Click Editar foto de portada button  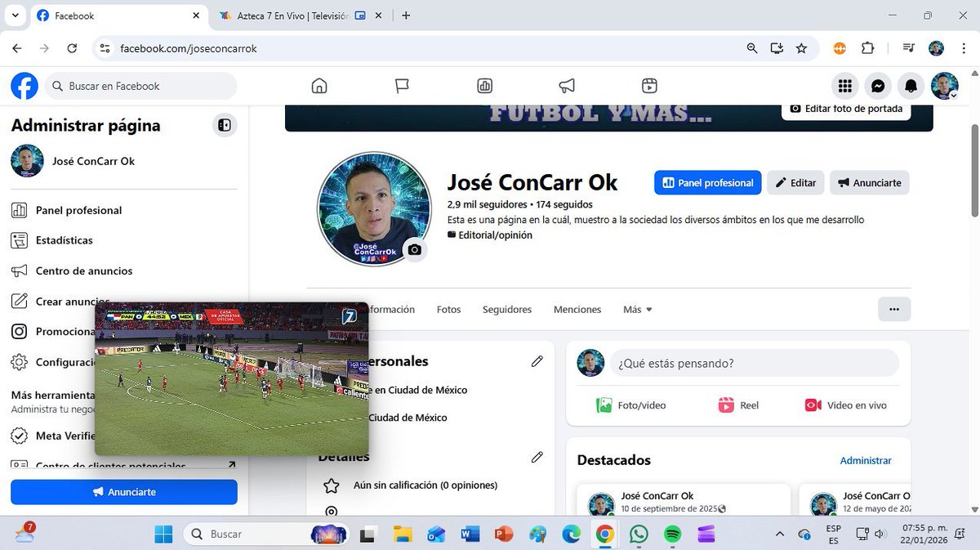coord(846,110)
